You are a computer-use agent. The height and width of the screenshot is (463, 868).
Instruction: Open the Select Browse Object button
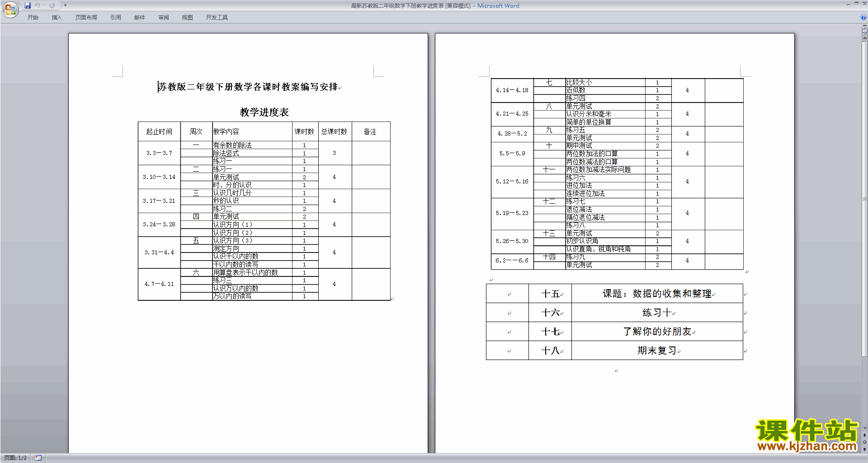(865, 442)
